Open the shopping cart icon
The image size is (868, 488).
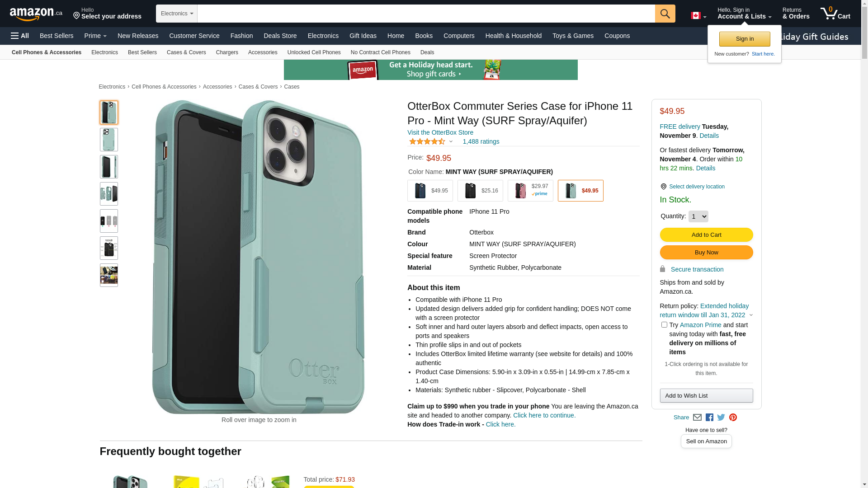835,14
